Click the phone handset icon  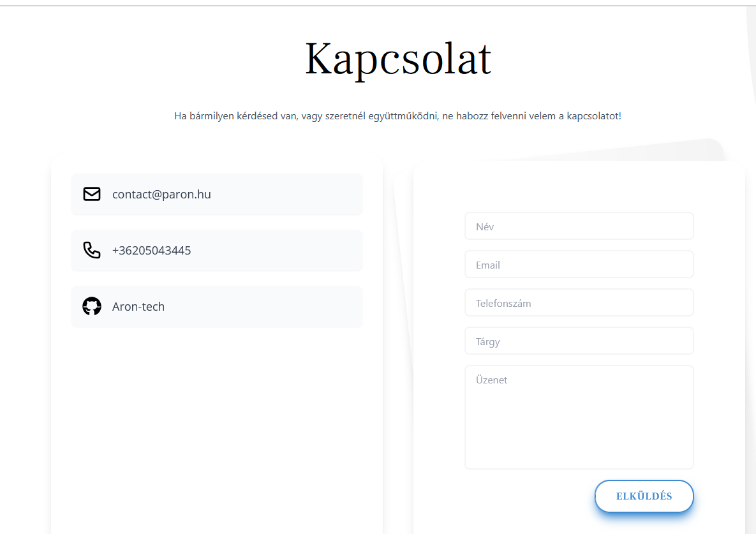pos(92,250)
